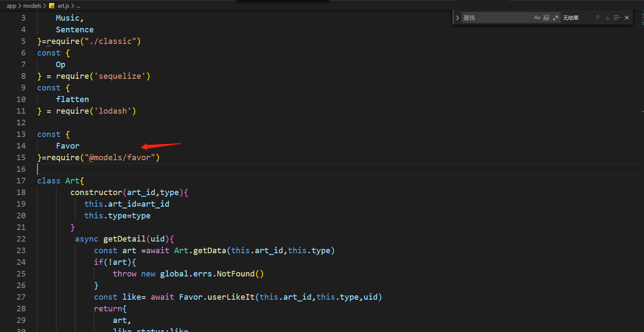This screenshot has width=644, height=332.
Task: Toggle Find in Selection icon
Action: pos(617,18)
